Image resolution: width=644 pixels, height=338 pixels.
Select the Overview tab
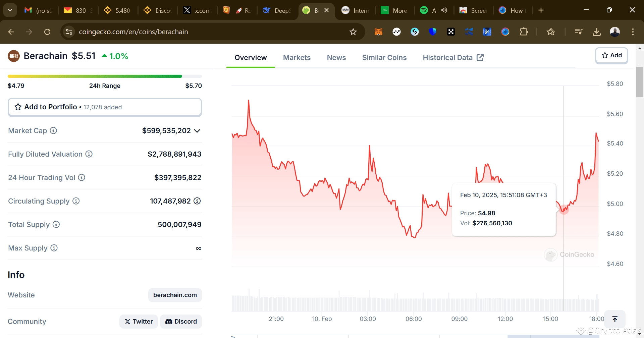coord(251,58)
